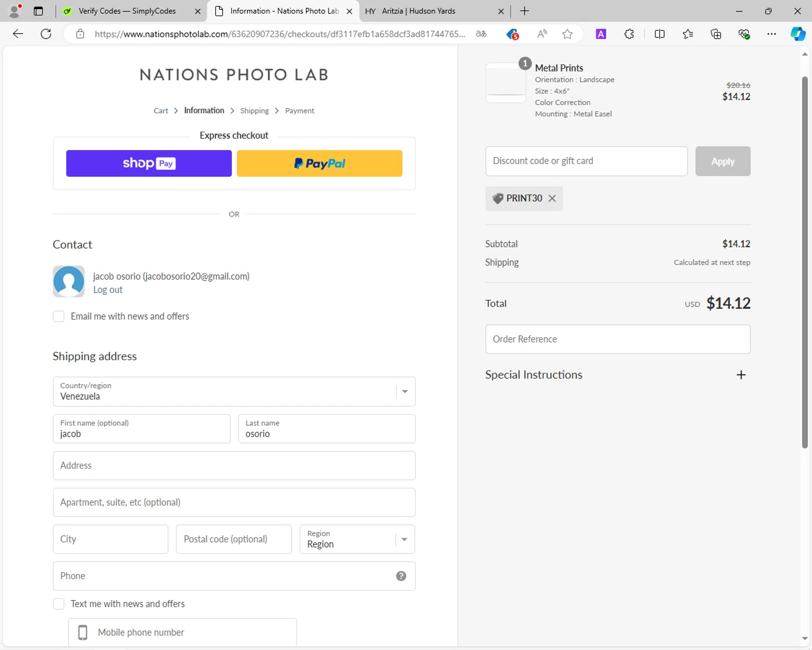
Task: Click the account avatar image in Contact
Action: point(69,281)
